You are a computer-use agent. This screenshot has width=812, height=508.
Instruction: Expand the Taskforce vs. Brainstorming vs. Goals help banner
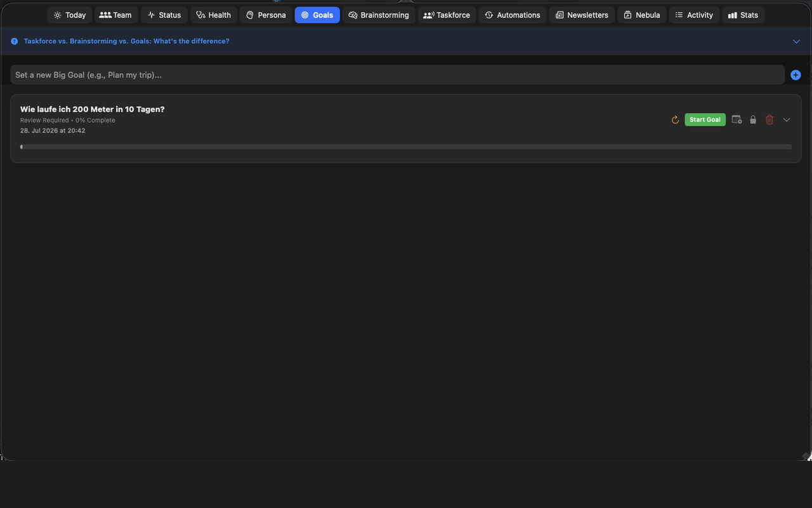(797, 41)
